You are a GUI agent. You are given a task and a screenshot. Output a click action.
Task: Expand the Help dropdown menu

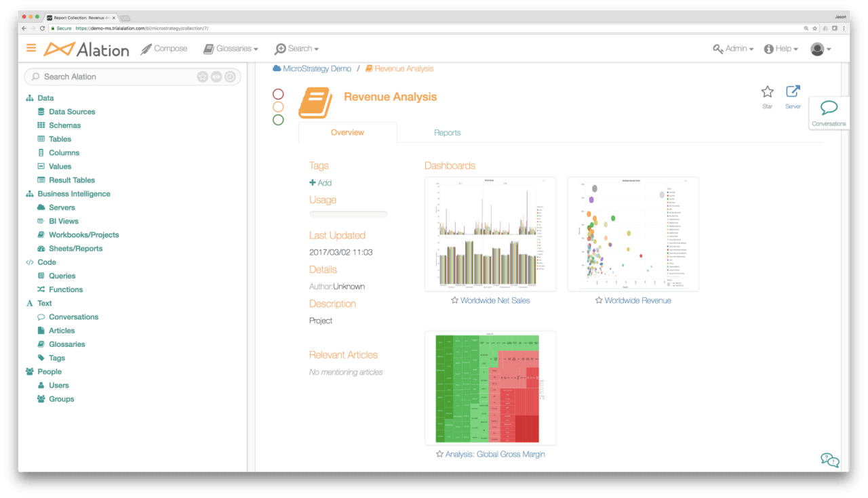[x=781, y=48]
